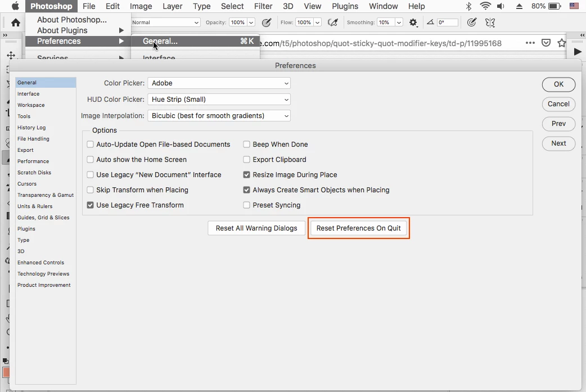
Task: Open Smoothing slider dropdown arrow
Action: [399, 22]
